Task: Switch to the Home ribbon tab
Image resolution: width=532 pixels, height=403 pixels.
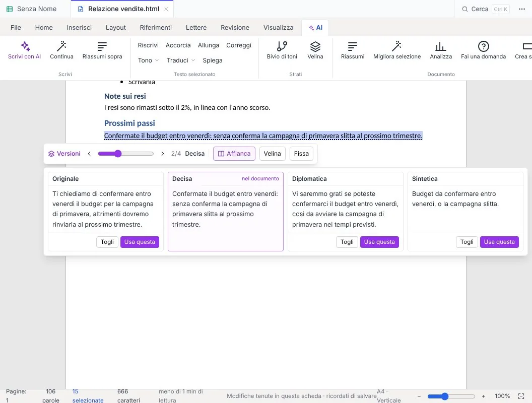Action: (44, 28)
